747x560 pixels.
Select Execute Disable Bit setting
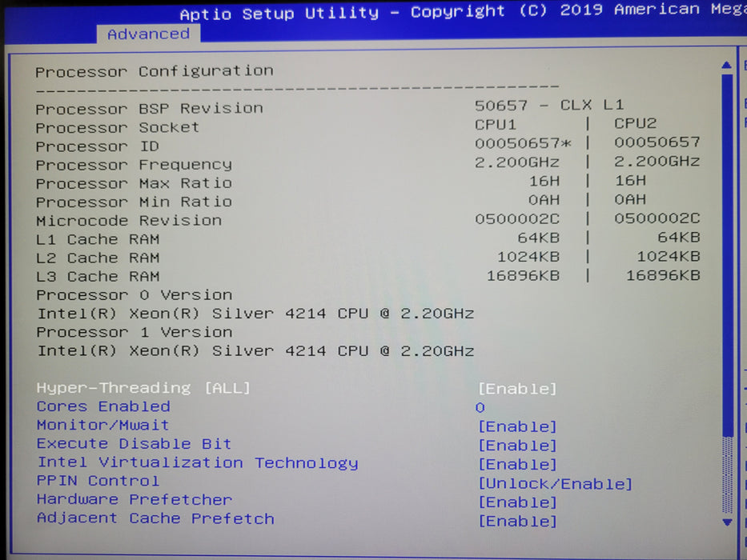tap(134, 444)
